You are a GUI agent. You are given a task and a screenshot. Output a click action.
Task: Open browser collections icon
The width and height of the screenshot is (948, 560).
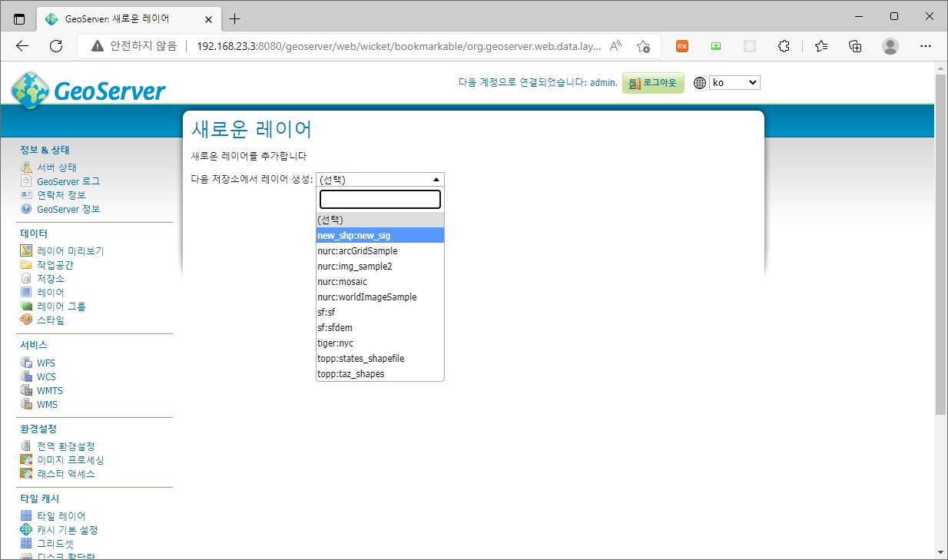tap(855, 46)
